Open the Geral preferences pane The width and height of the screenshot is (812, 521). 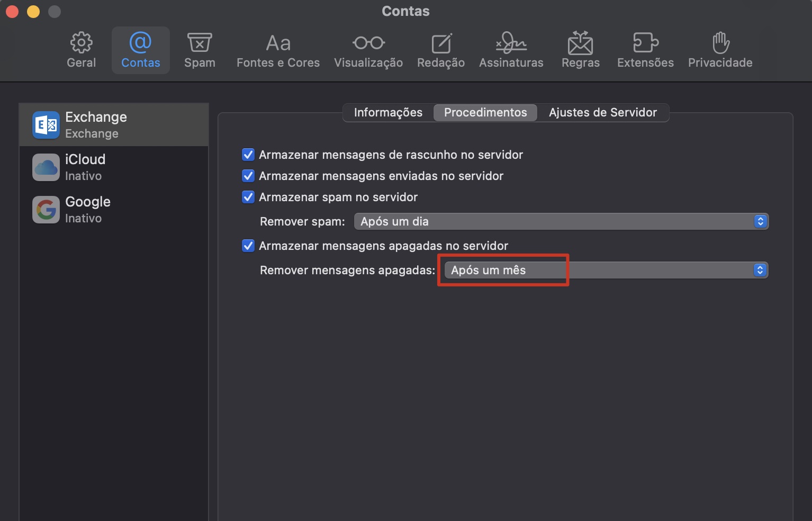point(81,49)
